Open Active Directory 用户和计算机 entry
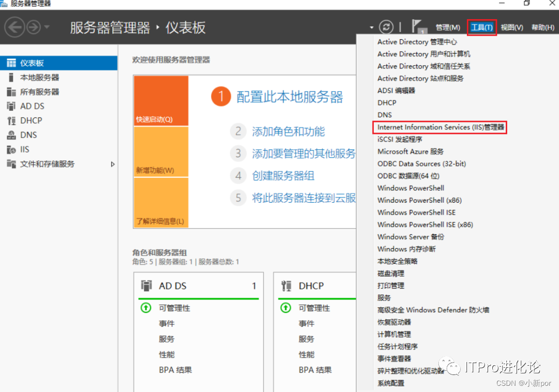Screen dimensions: 559x392 click(424, 54)
